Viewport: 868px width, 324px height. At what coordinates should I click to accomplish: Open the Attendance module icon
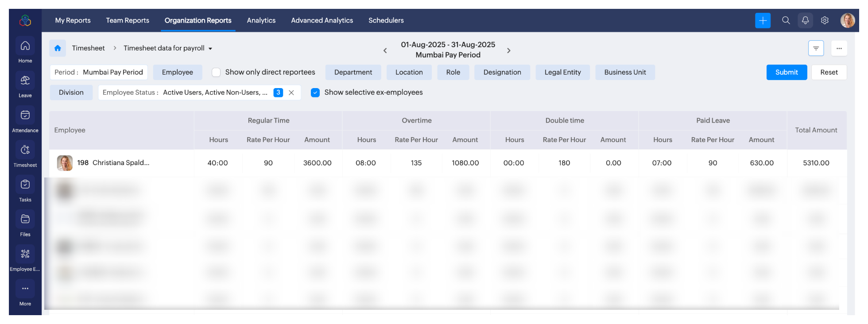pyautogui.click(x=25, y=116)
